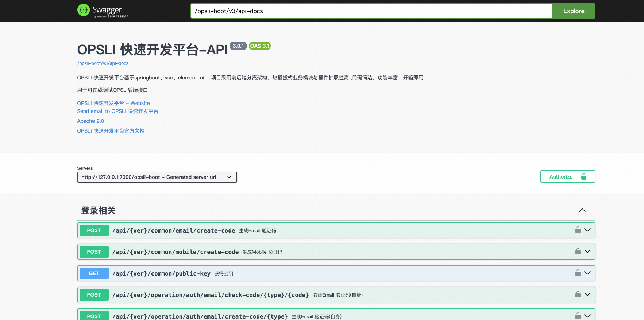This screenshot has width=644, height=320.
Task: Click POST badge for common/mobile/create-code
Action: tap(94, 252)
